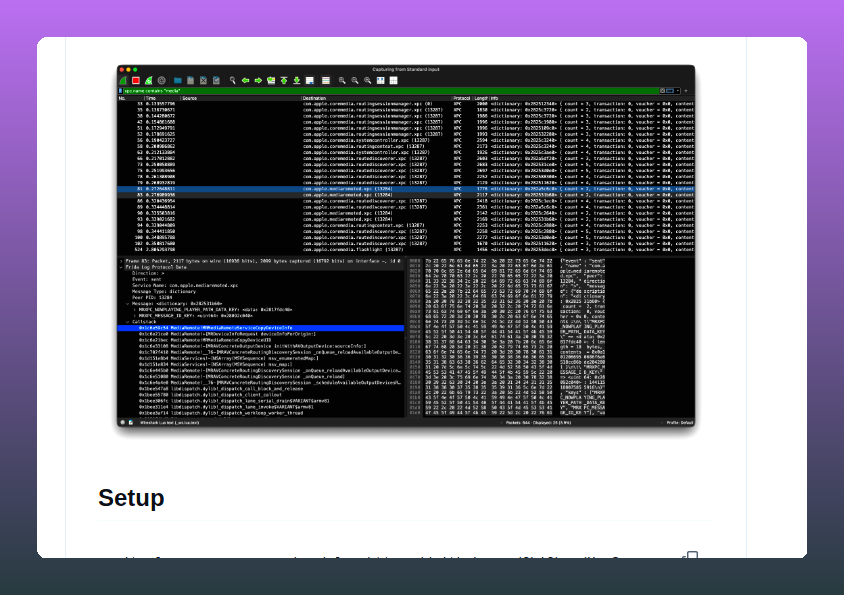844x595 pixels.
Task: Select packet 56 systemcontroller.xpc row
Action: click(x=406, y=140)
